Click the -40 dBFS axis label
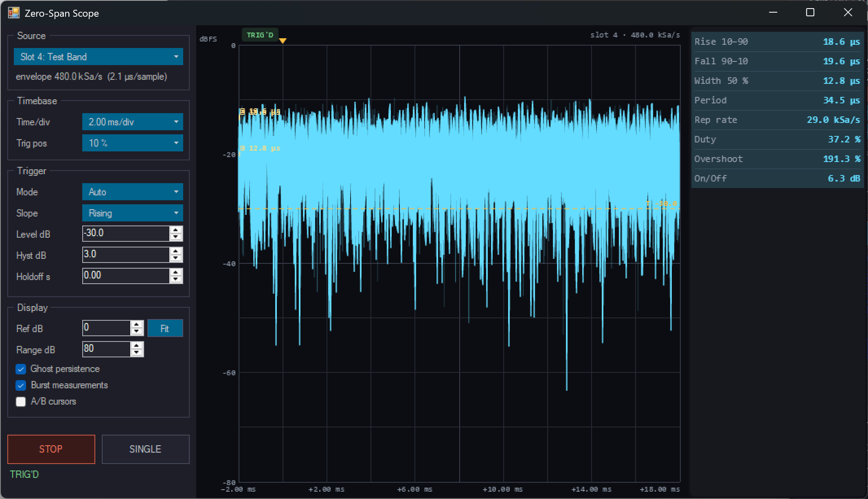Image resolution: width=868 pixels, height=499 pixels. 229,263
